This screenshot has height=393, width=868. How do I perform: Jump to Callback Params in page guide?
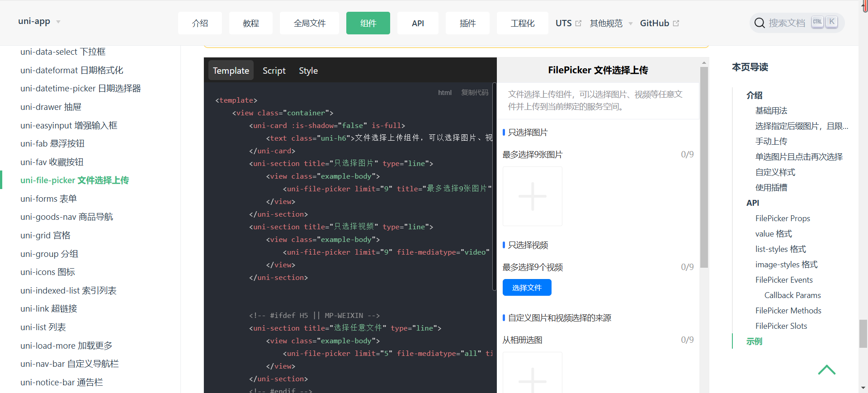[x=793, y=295]
